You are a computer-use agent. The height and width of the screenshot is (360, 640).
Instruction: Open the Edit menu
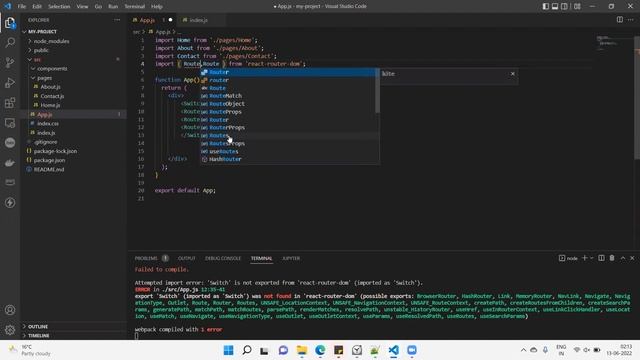point(37,6)
